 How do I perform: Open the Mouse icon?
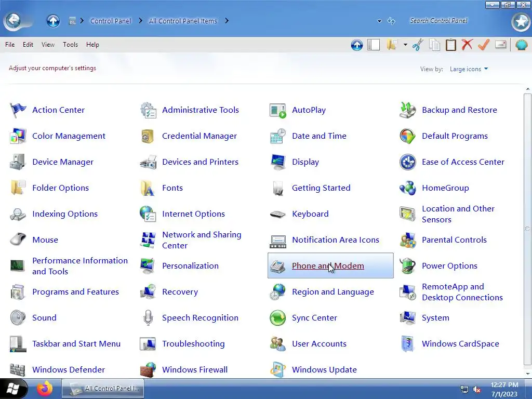18,239
